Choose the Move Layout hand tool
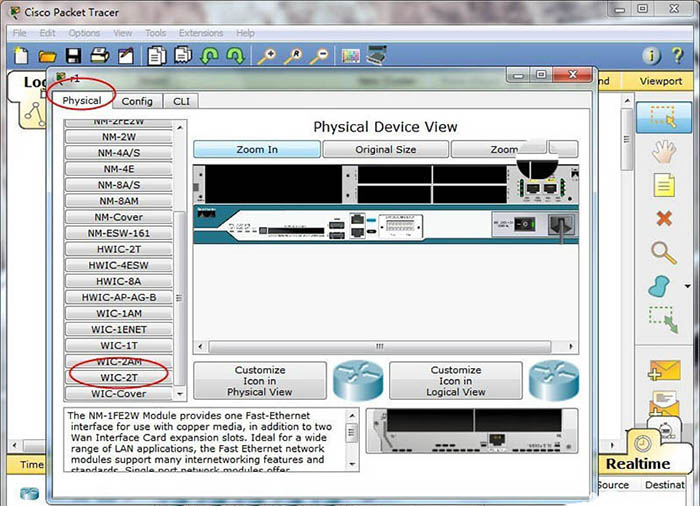Image resolution: width=700 pixels, height=506 pixels. point(664,151)
